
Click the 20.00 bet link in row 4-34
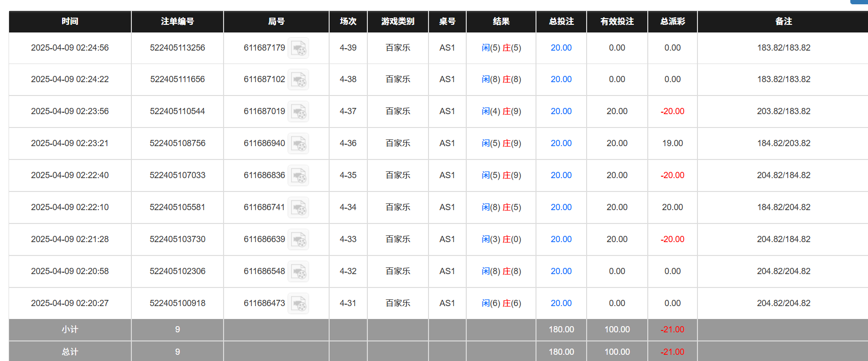click(x=561, y=207)
